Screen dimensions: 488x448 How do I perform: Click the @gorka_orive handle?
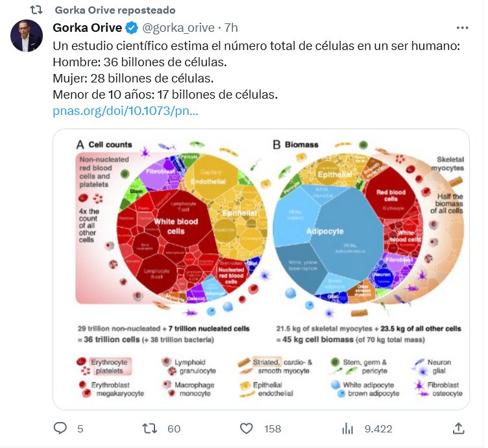178,28
